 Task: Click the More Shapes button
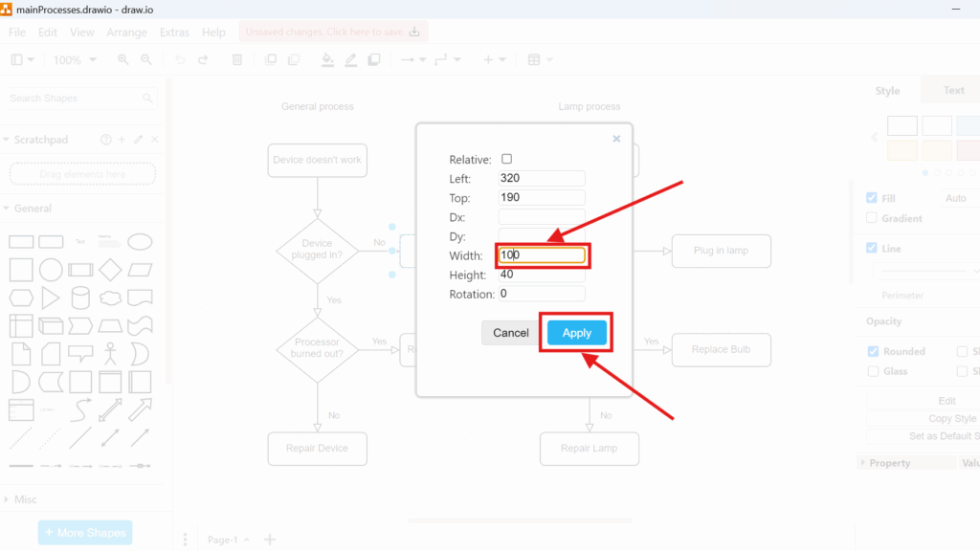pos(84,532)
